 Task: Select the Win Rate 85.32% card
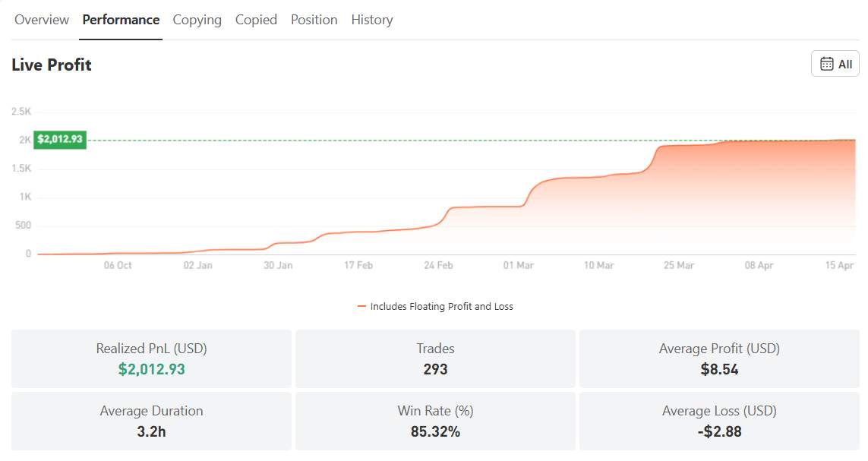click(x=435, y=421)
